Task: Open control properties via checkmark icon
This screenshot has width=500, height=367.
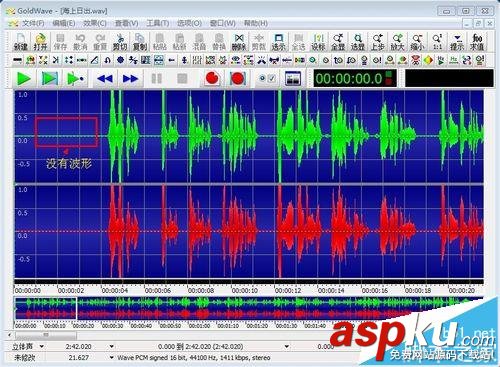Action: click(x=267, y=79)
